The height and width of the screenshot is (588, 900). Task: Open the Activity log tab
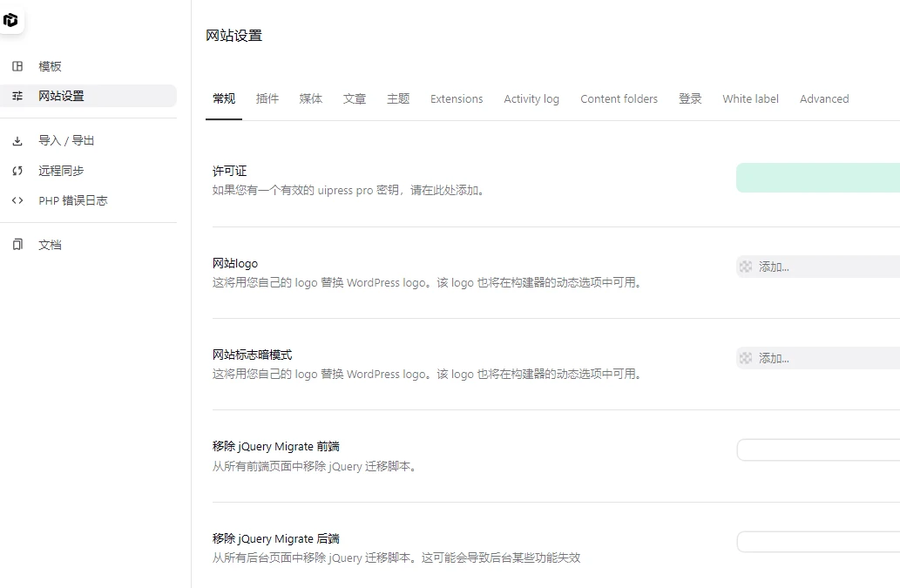[531, 98]
